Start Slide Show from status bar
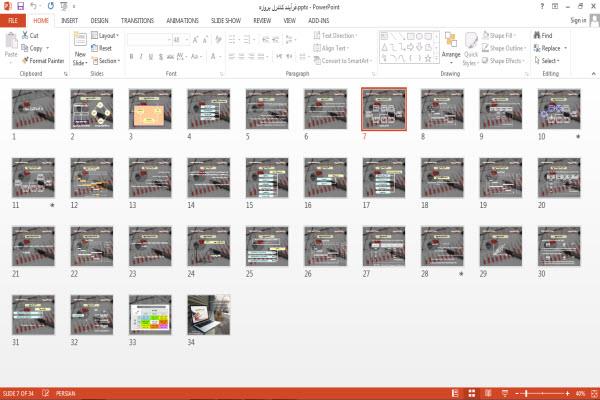 tap(505, 393)
